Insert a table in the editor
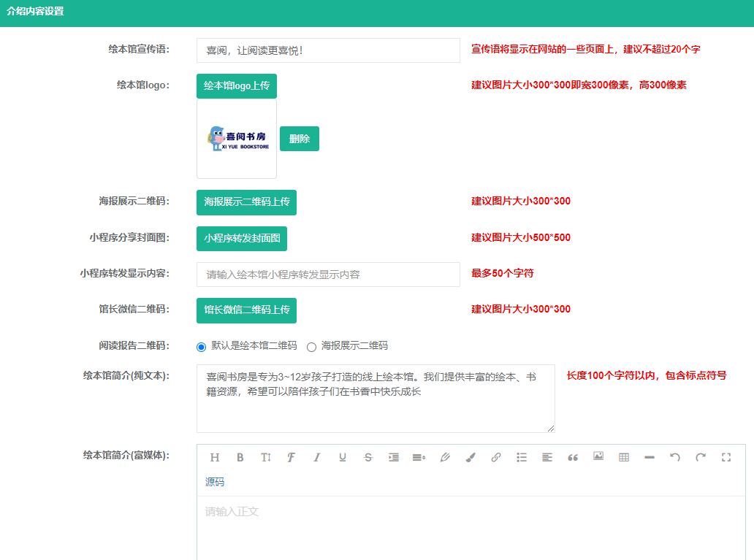Image resolution: width=754 pixels, height=560 pixels. (624, 458)
